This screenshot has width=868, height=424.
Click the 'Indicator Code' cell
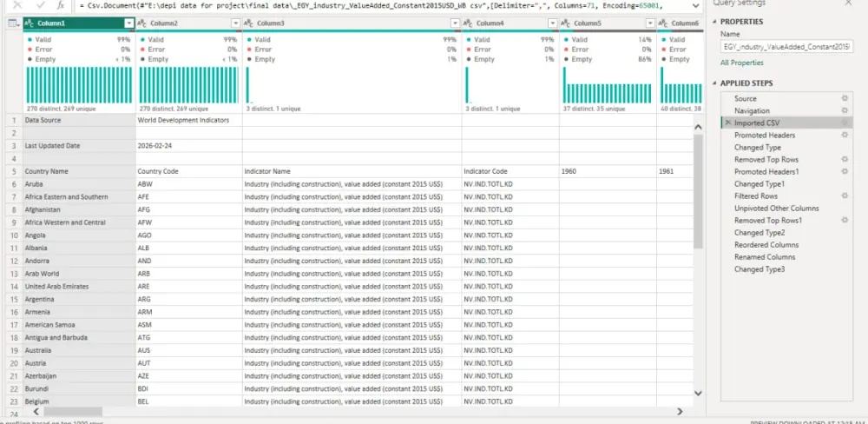(510, 171)
